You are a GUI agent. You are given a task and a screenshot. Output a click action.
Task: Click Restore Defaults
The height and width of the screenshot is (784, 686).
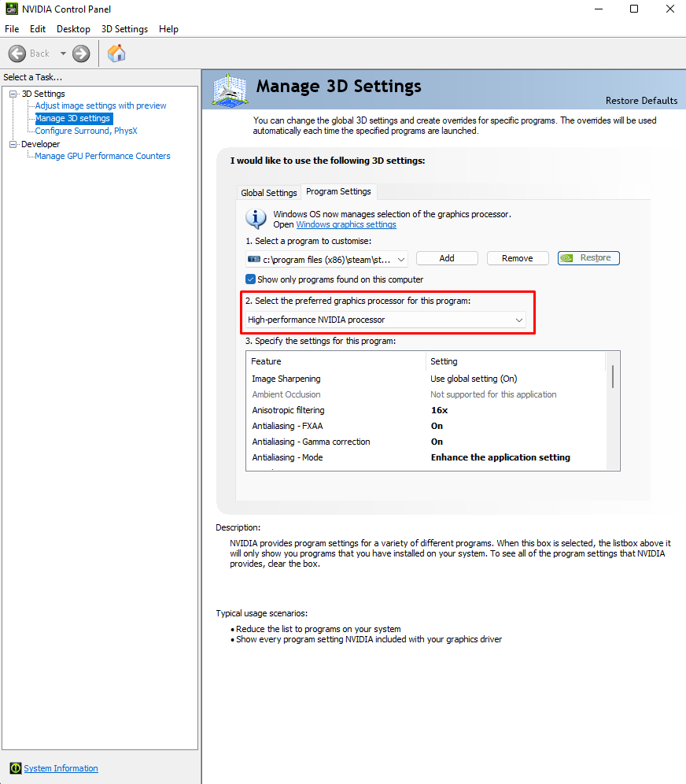tap(641, 101)
